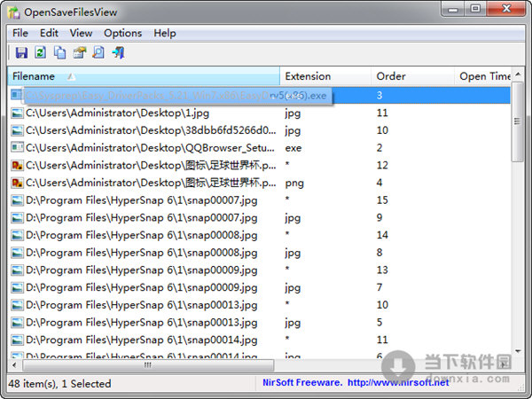Select the Desktop\1.jpg row

pos(260,113)
